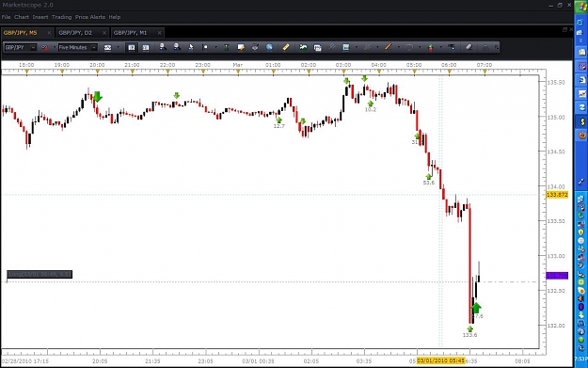Select the eraser tool icon
The height and width of the screenshot is (368, 588).
[x=469, y=47]
